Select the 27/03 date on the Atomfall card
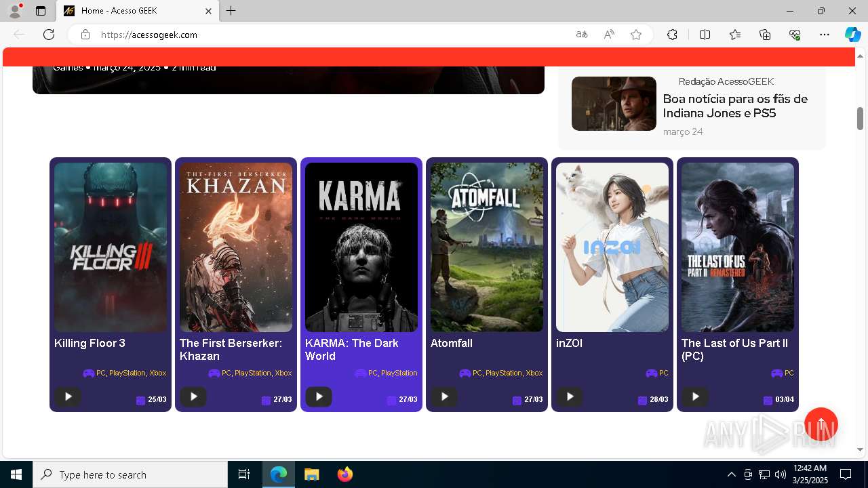Image resolution: width=868 pixels, height=488 pixels. point(534,400)
